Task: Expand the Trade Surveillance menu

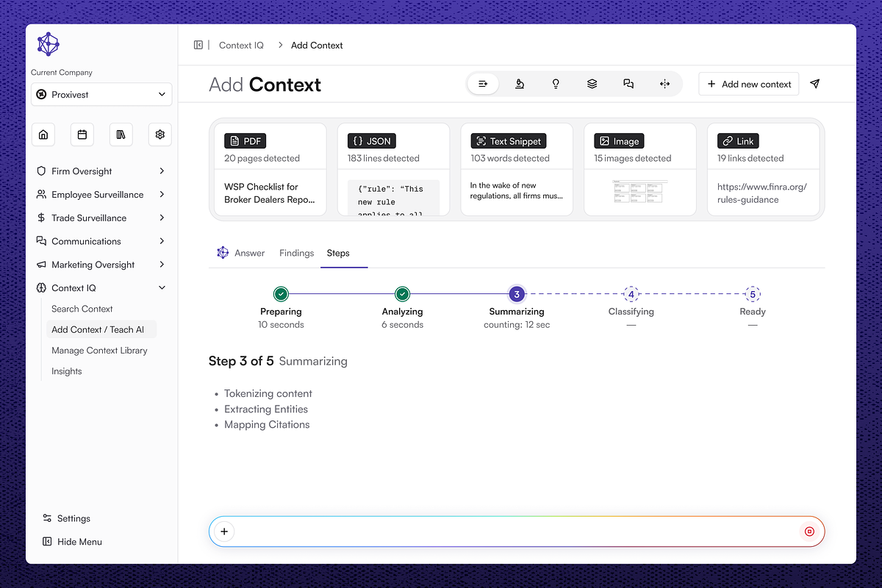Action: pos(101,218)
